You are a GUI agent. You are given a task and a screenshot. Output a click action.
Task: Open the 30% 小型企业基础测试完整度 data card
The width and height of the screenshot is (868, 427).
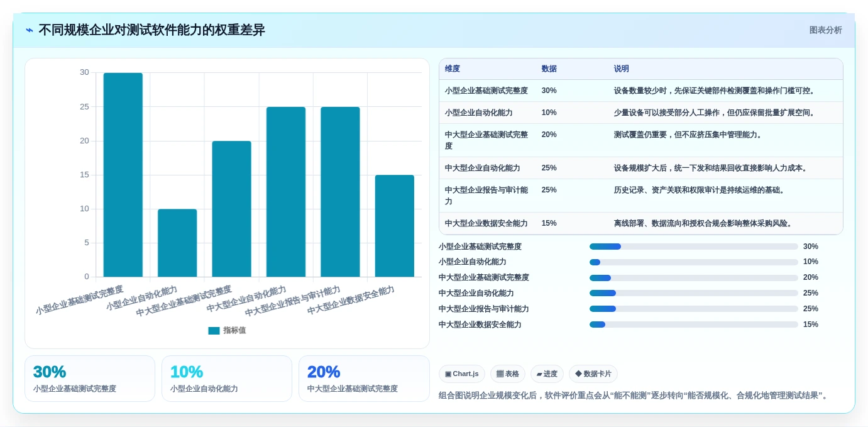(90, 379)
